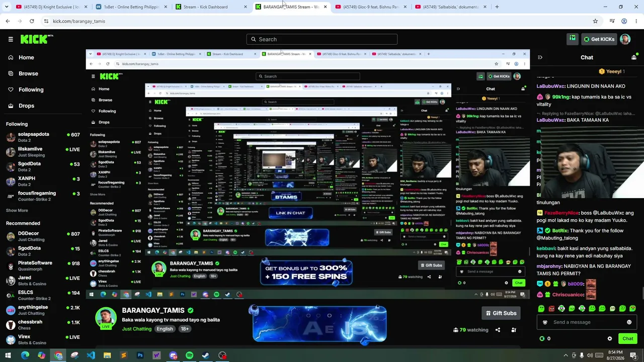This screenshot has width=644, height=362.
Task: Open Microsoft Edge from the taskbar
Action: [x=25, y=355]
